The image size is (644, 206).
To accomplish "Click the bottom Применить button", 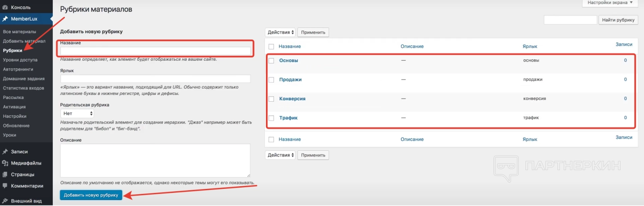I will [313, 155].
